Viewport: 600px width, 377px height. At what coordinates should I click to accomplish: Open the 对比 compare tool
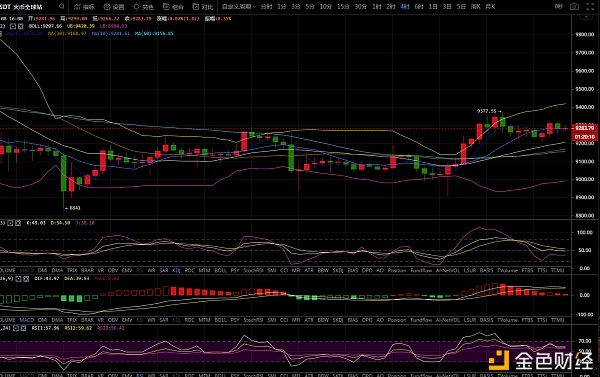click(203, 7)
